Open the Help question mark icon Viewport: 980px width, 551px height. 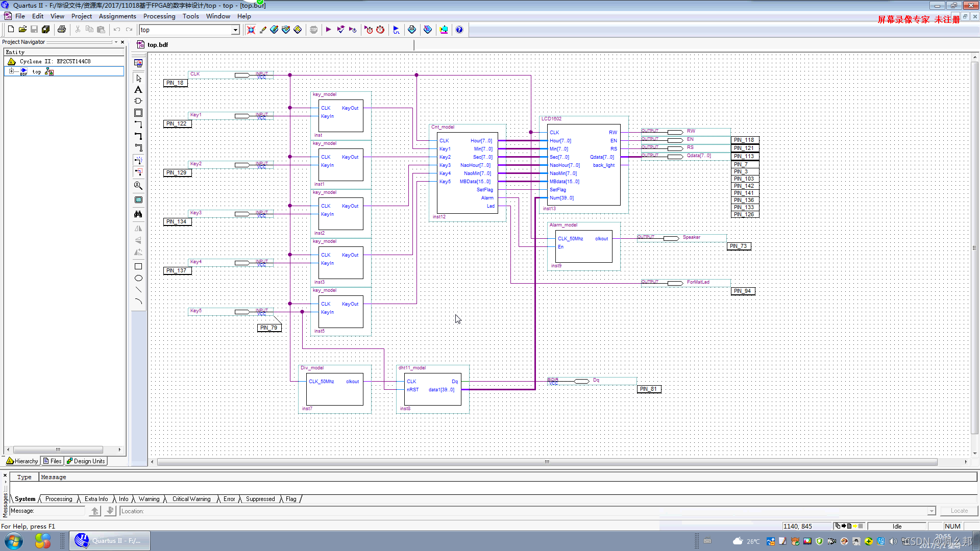tap(459, 30)
